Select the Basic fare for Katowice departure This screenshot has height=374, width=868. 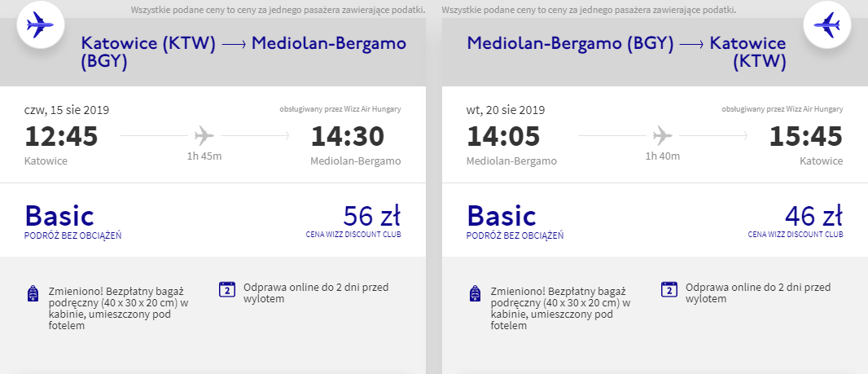(59, 216)
